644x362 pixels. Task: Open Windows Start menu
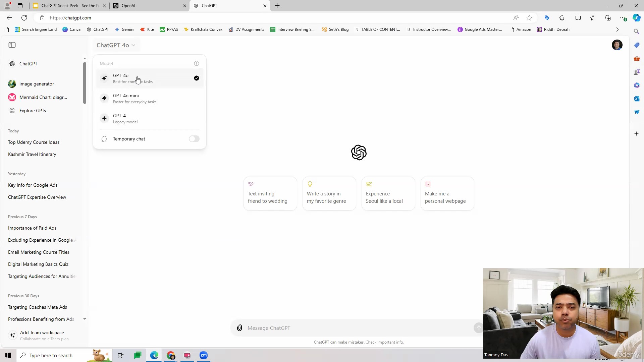[x=8, y=355]
